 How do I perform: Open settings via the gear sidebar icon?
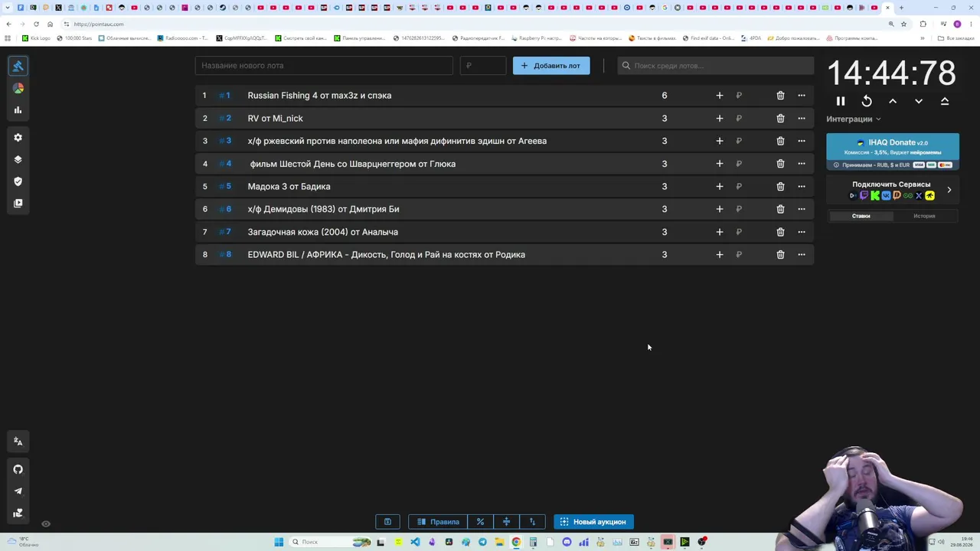tap(18, 138)
